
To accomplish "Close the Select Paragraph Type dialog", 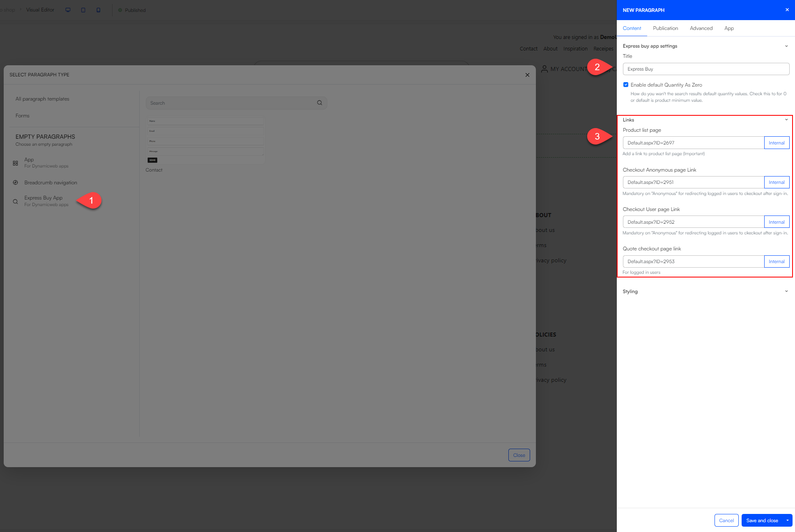I will coord(527,75).
